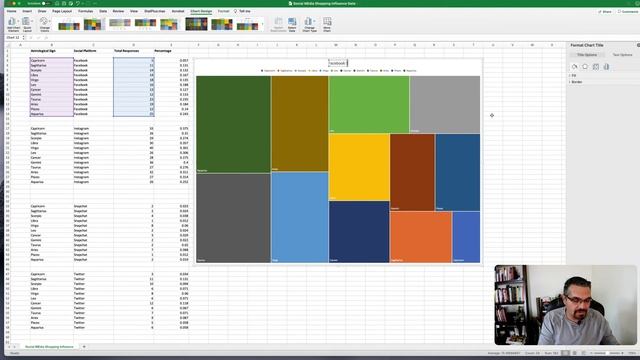
Task: Open the Data ribbon tab
Action: coord(103,11)
